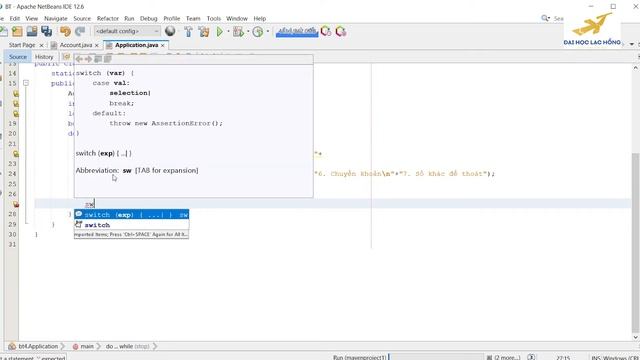Click the Undo toolbar icon
Image resolution: width=640 pixels, height=360 pixels.
click(65, 31)
